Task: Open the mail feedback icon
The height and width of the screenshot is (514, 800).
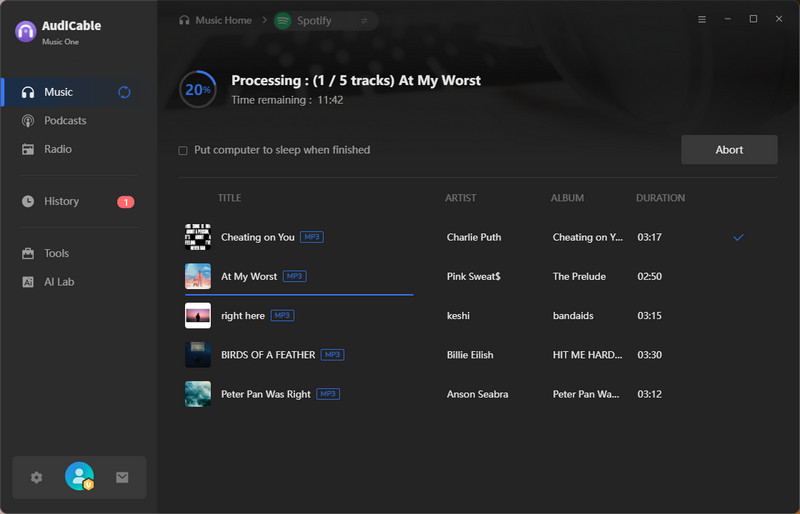Action: [x=122, y=477]
